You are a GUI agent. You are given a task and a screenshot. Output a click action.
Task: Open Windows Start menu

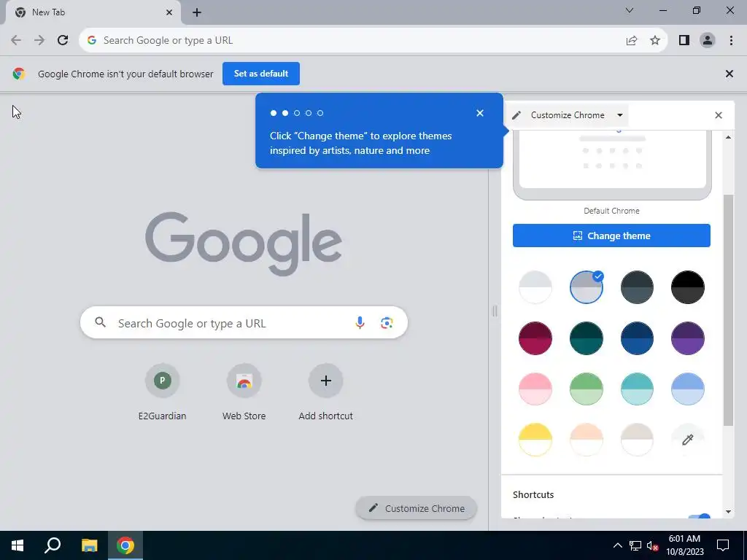click(18, 545)
